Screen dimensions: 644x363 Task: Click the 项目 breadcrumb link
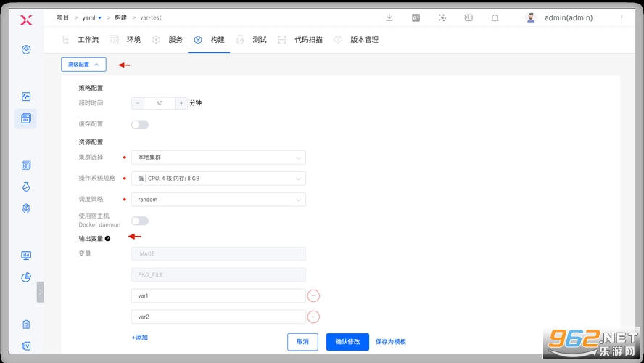pyautogui.click(x=63, y=17)
